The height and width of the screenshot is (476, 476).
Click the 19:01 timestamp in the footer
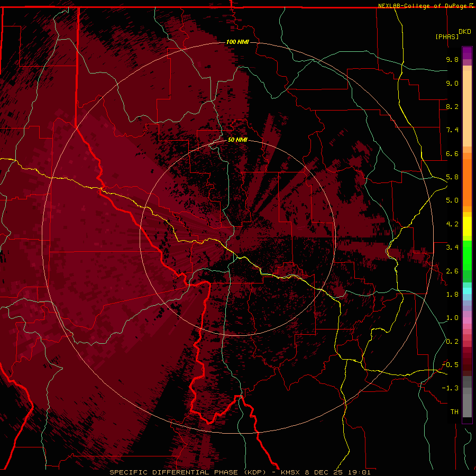pos(360,472)
